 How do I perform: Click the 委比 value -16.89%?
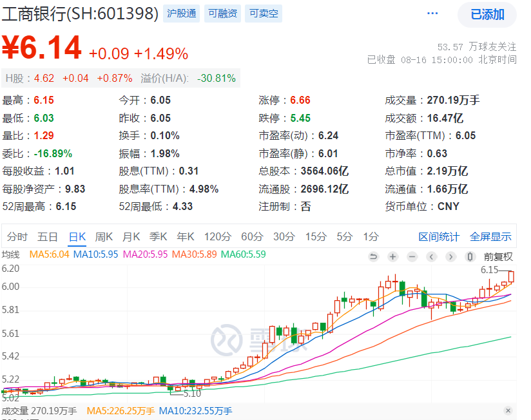pos(53,154)
